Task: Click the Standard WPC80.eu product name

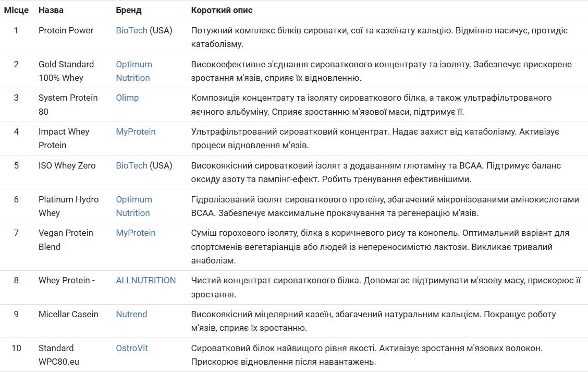Action: pos(58,355)
